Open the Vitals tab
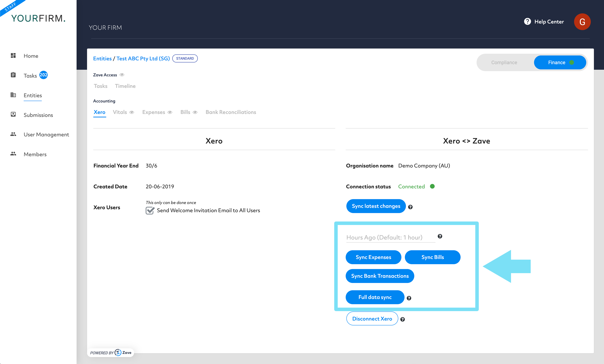Screen dimensions: 604x364 (x=120, y=112)
